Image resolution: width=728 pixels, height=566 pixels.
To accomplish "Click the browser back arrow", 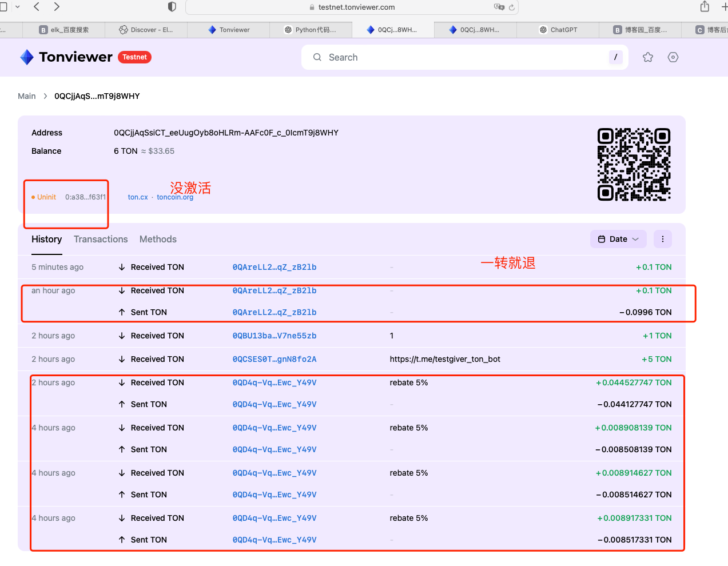I will 37,7.
